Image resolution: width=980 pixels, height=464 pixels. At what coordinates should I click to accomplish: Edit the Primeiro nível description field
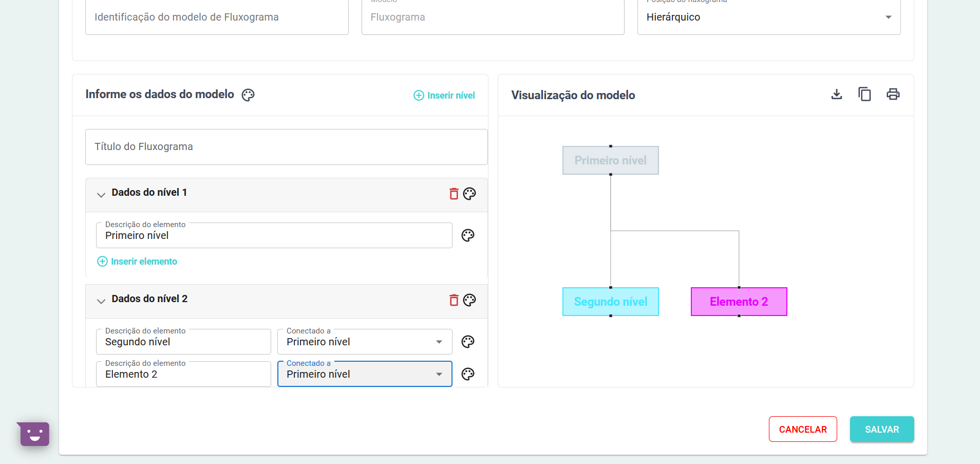274,235
